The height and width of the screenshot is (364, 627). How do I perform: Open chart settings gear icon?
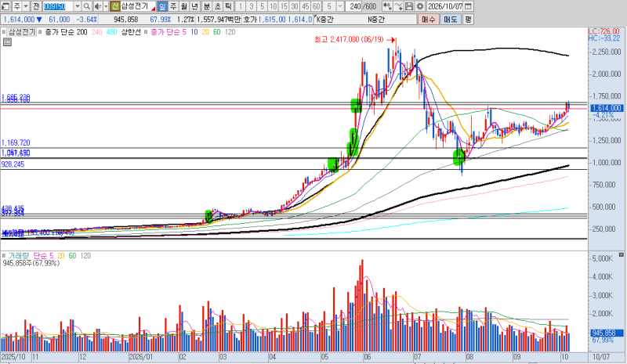point(420,6)
